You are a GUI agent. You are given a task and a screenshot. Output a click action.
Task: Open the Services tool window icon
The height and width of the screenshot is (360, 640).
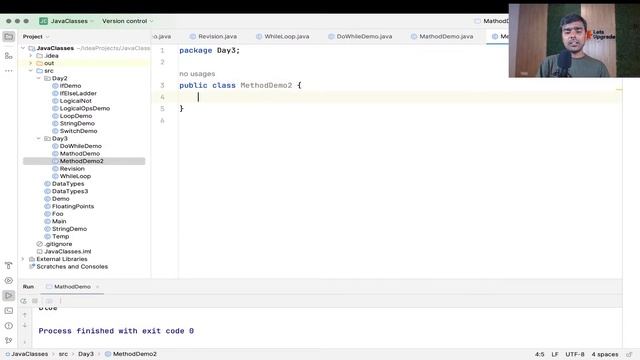(x=9, y=281)
